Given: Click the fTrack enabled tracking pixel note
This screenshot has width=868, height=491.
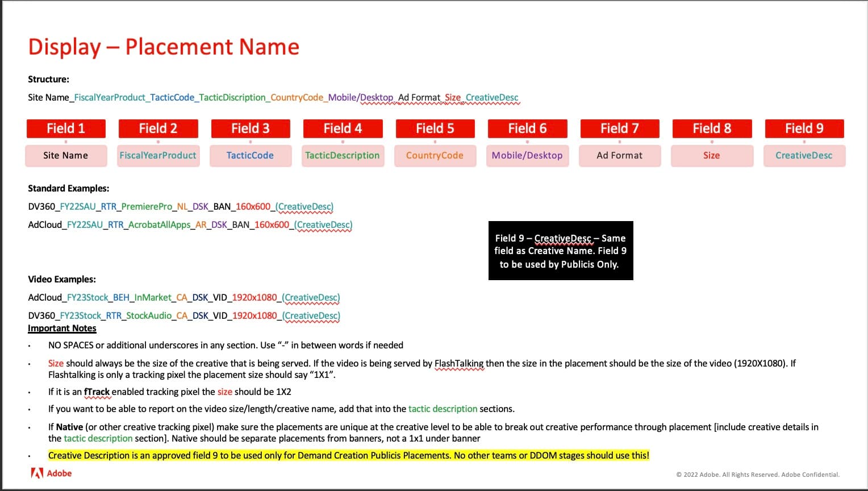Looking at the screenshot, I should coord(170,392).
